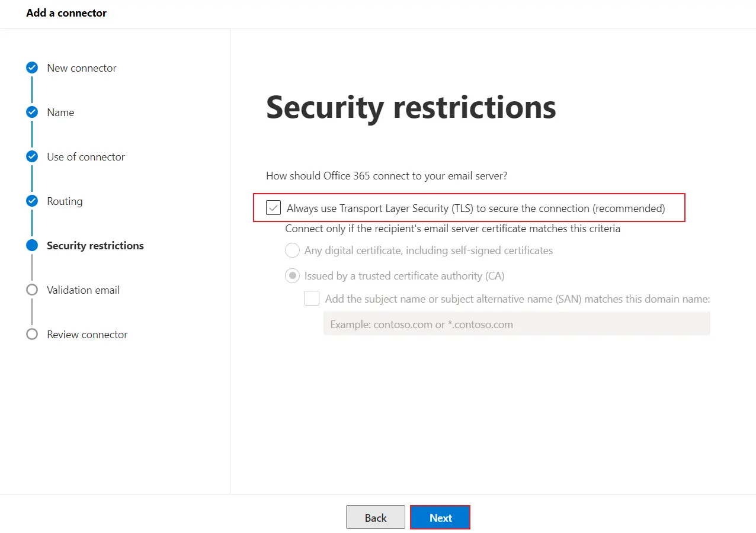Select the Routing step label
This screenshot has width=756, height=533.
(x=64, y=201)
